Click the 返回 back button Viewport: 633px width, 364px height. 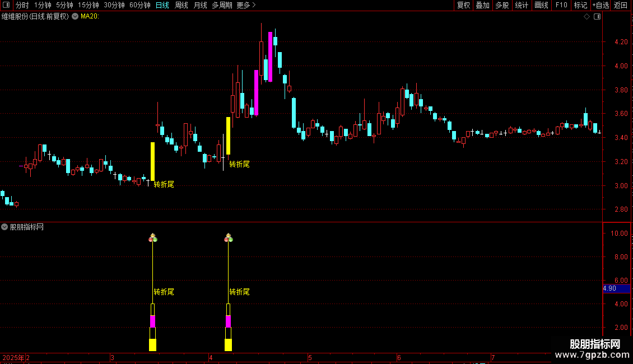621,5
